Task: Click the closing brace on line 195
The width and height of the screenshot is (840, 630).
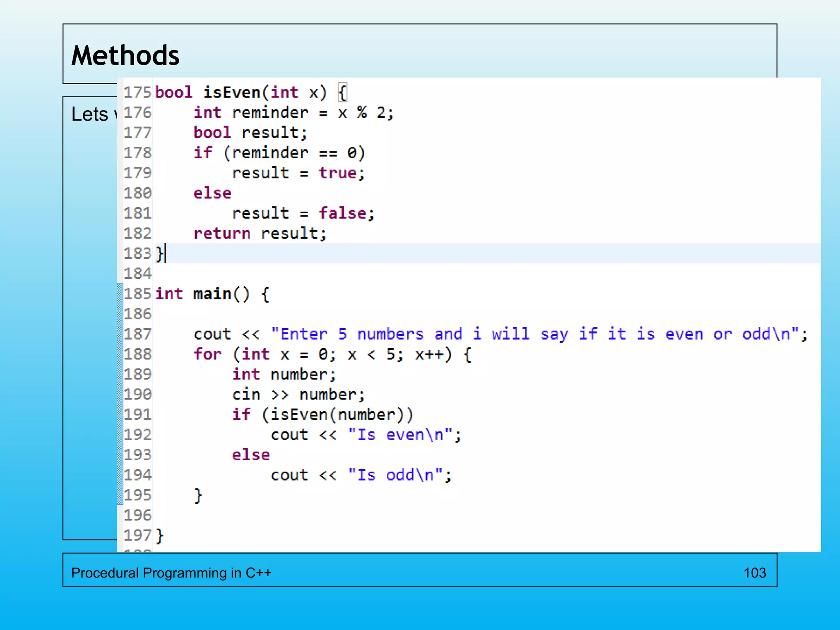Action: (198, 495)
